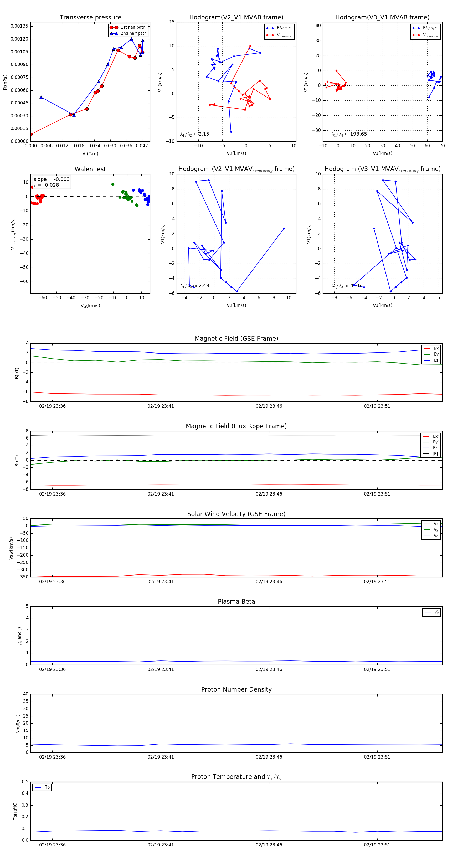Select the V_remaining legend entry in the V2_V1 MVAB hodogram

point(279,35)
